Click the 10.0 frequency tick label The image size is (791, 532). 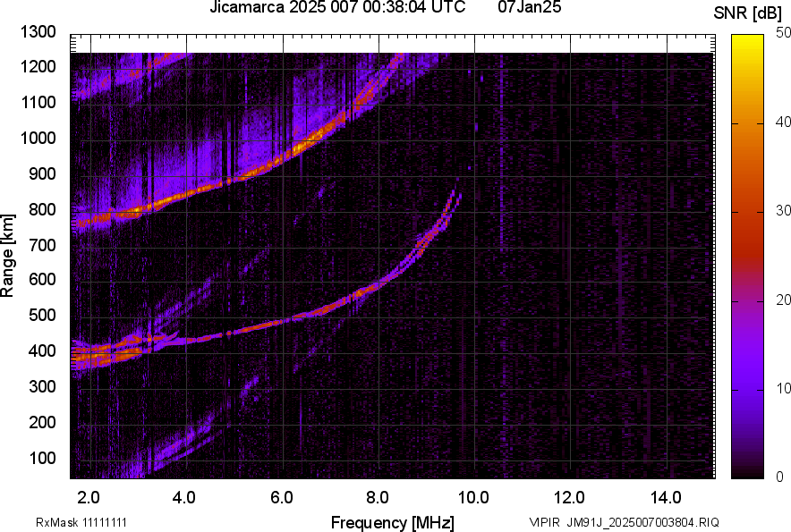[x=473, y=498]
